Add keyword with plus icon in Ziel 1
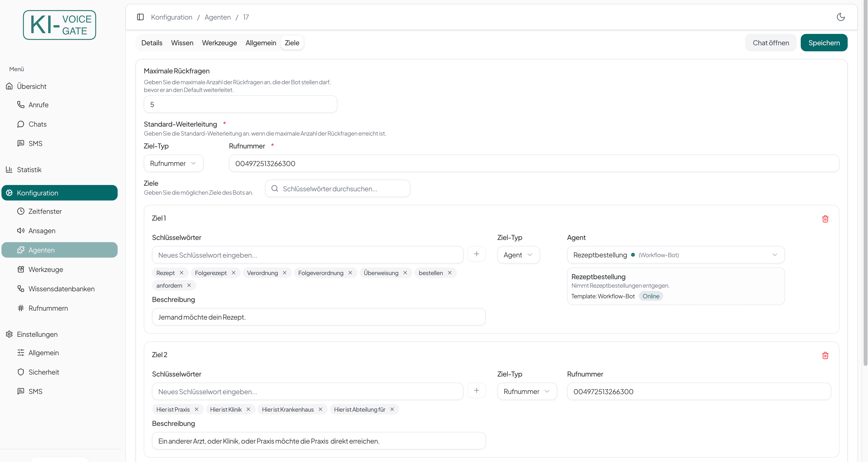Image resolution: width=868 pixels, height=462 pixels. pyautogui.click(x=476, y=254)
